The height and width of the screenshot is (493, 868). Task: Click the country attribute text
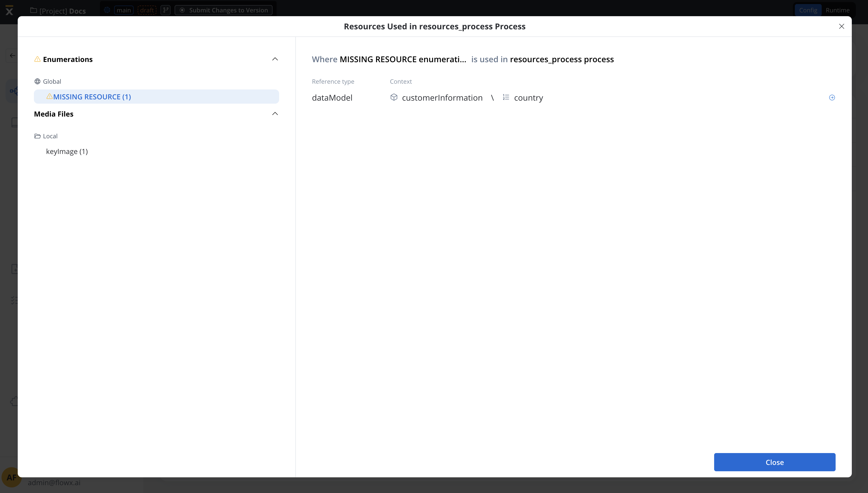tap(528, 98)
